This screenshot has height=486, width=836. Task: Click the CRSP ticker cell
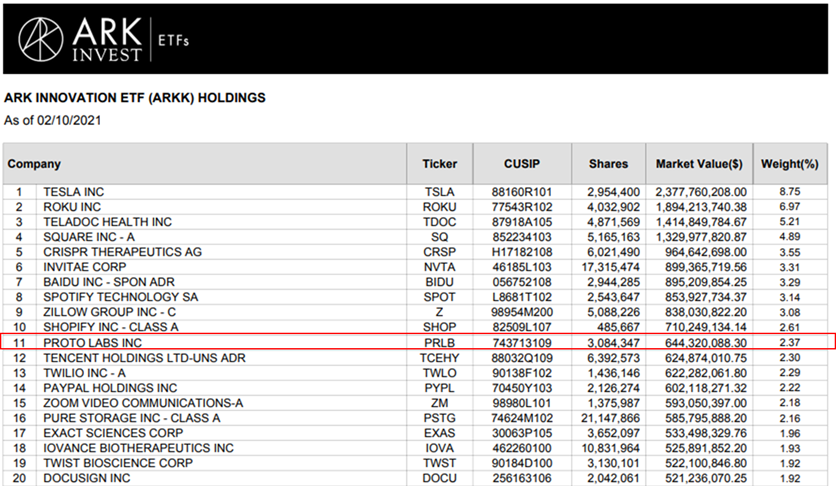440,252
